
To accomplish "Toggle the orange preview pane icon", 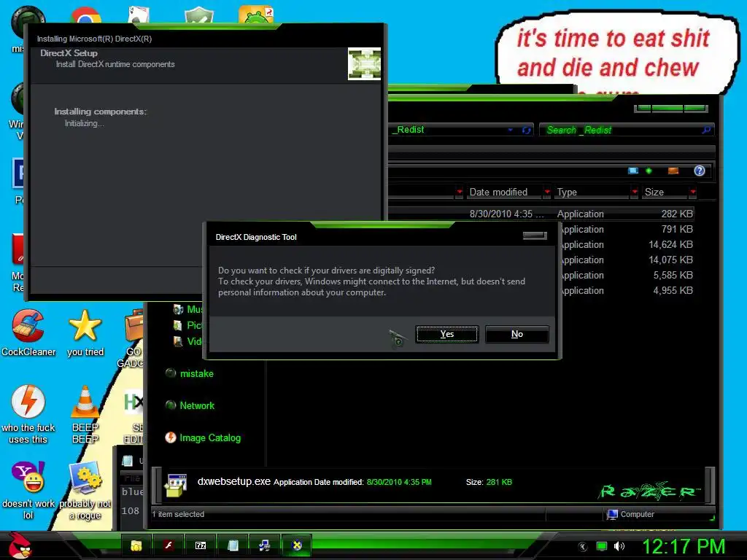I will pos(673,171).
